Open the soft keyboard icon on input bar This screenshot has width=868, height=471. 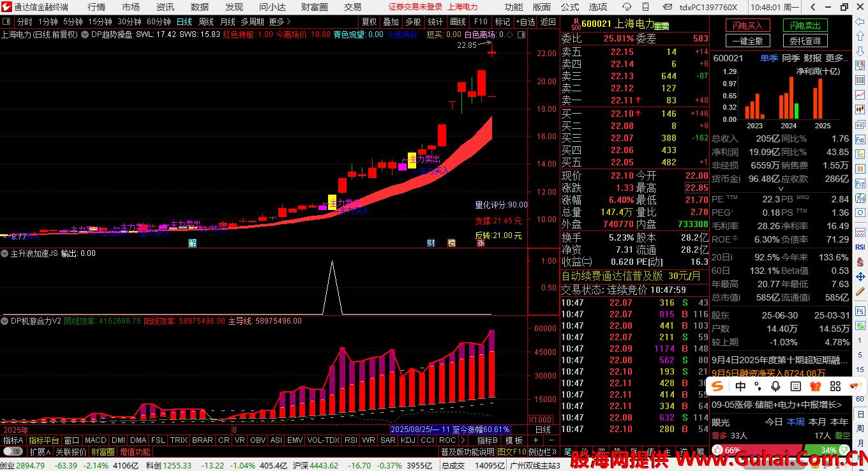pos(795,386)
